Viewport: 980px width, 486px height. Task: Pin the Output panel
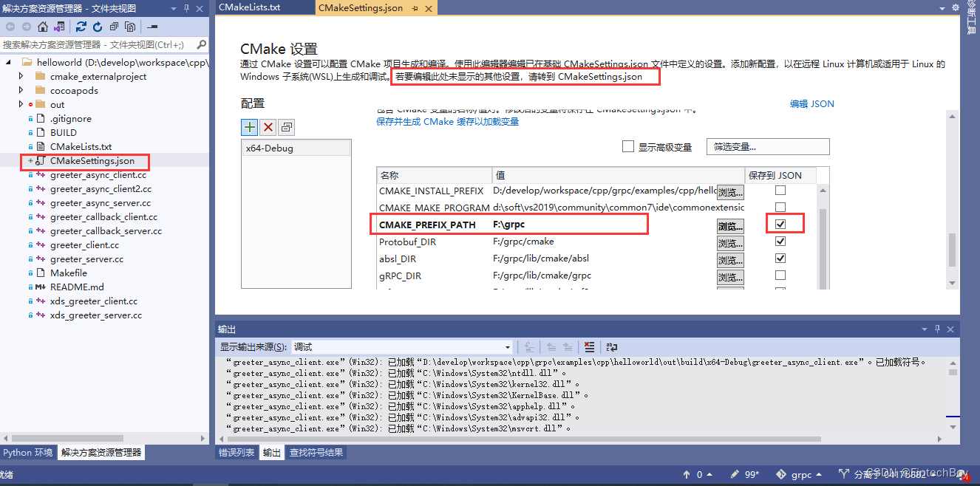coord(938,329)
